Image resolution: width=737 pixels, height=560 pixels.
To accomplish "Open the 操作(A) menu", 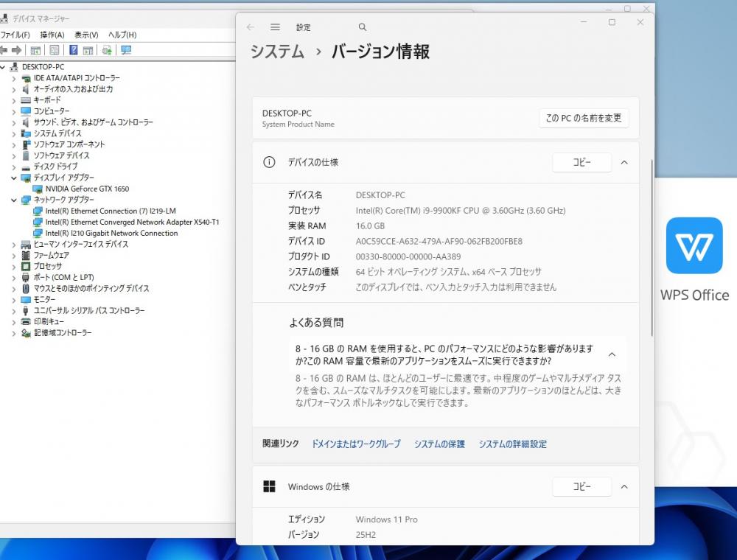I will pyautogui.click(x=52, y=35).
